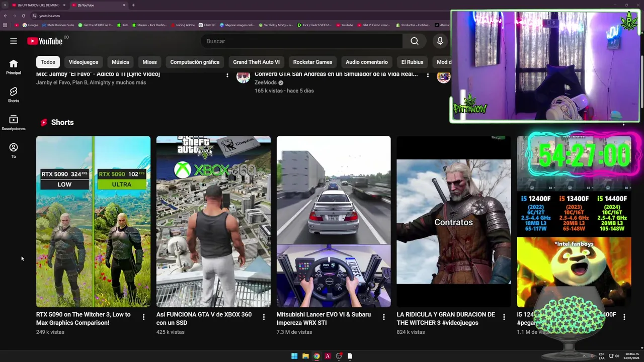Open GTA V Xbox 360 SSD short thumbnail
This screenshot has width=644, height=362.
[213, 222]
